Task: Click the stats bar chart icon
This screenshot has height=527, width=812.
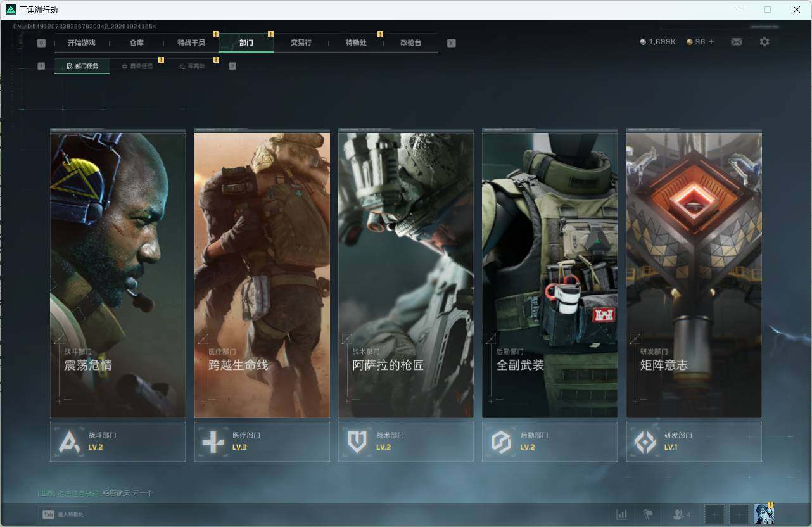Action: [622, 514]
